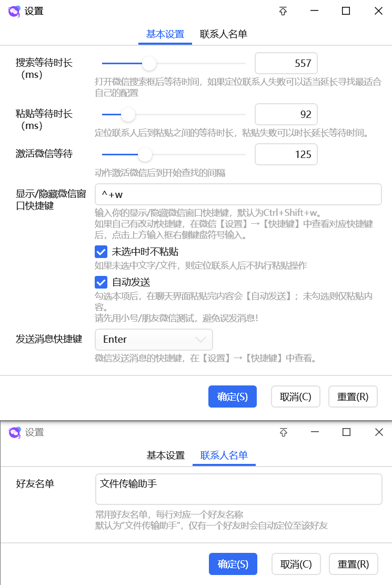Uncheck the 自动发送 checkbox
The image size is (392, 585).
pyautogui.click(x=101, y=282)
